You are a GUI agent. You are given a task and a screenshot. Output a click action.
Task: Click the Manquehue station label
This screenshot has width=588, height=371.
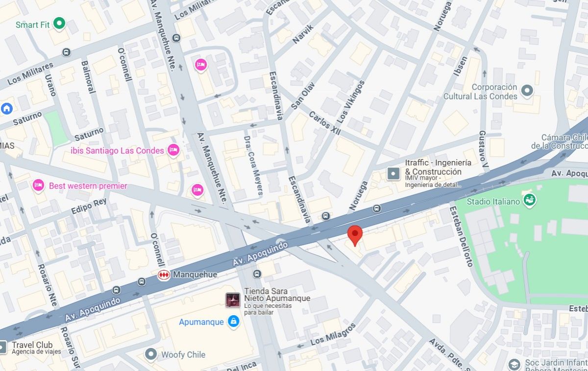click(x=195, y=275)
